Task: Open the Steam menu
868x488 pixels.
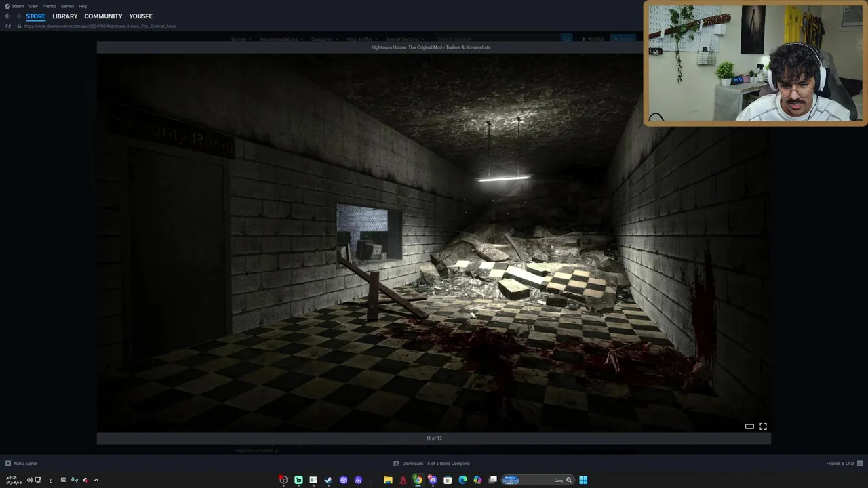Action: point(14,6)
